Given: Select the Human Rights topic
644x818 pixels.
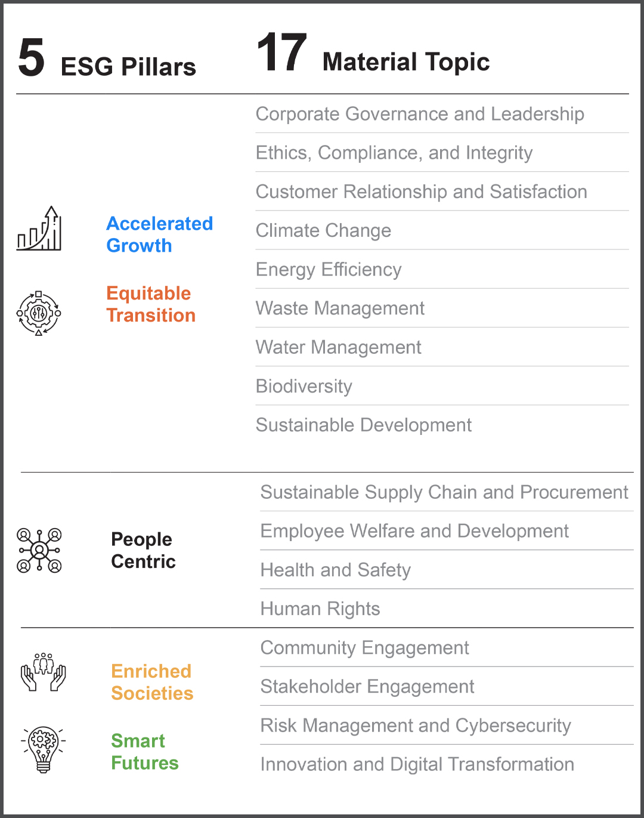Looking at the screenshot, I should [x=320, y=609].
